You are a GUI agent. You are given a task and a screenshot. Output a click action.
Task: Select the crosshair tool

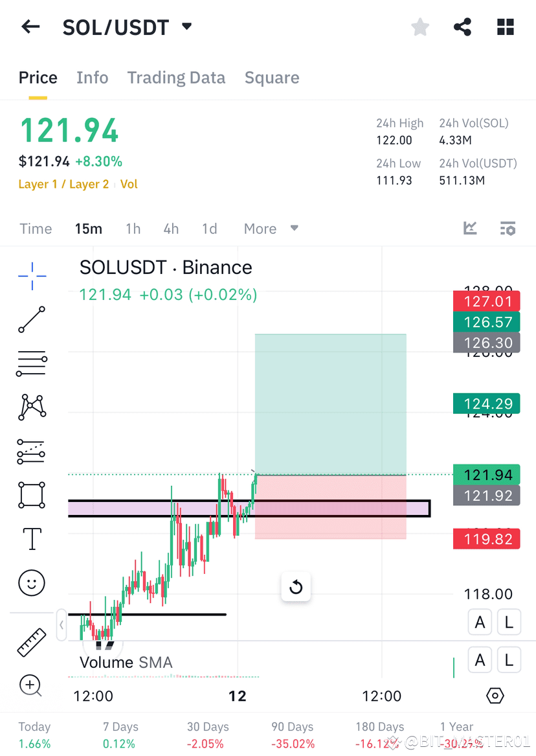[31, 275]
